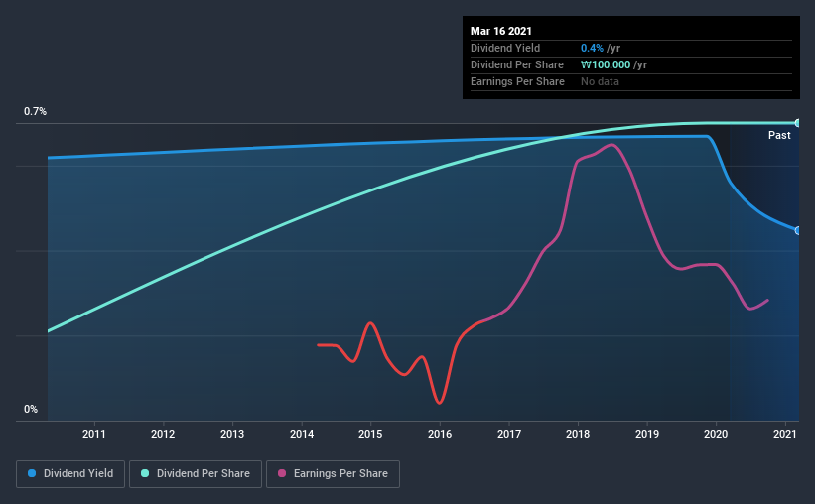The image size is (815, 504).
Task: Select the 2016 x-axis label
Action: (x=440, y=434)
